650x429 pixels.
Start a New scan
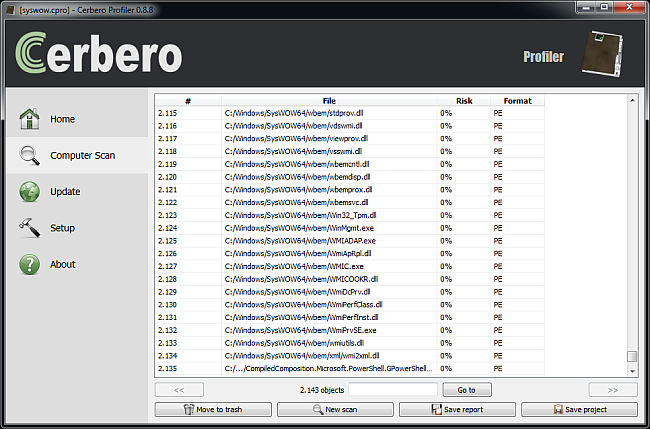tap(335, 410)
